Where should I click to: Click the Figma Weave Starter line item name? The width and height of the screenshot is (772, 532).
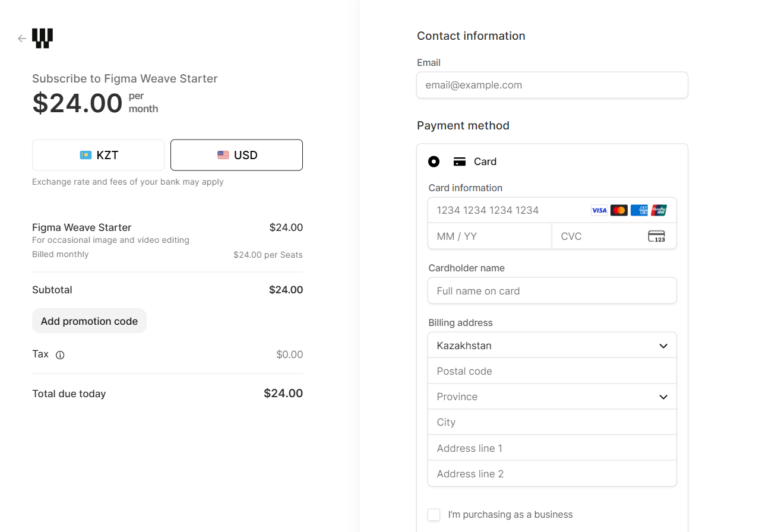82,227
